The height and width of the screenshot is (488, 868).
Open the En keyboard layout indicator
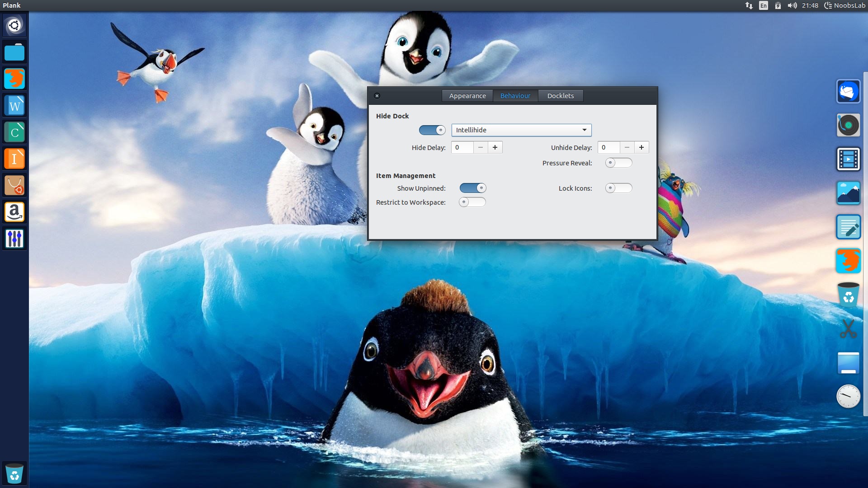[764, 5]
